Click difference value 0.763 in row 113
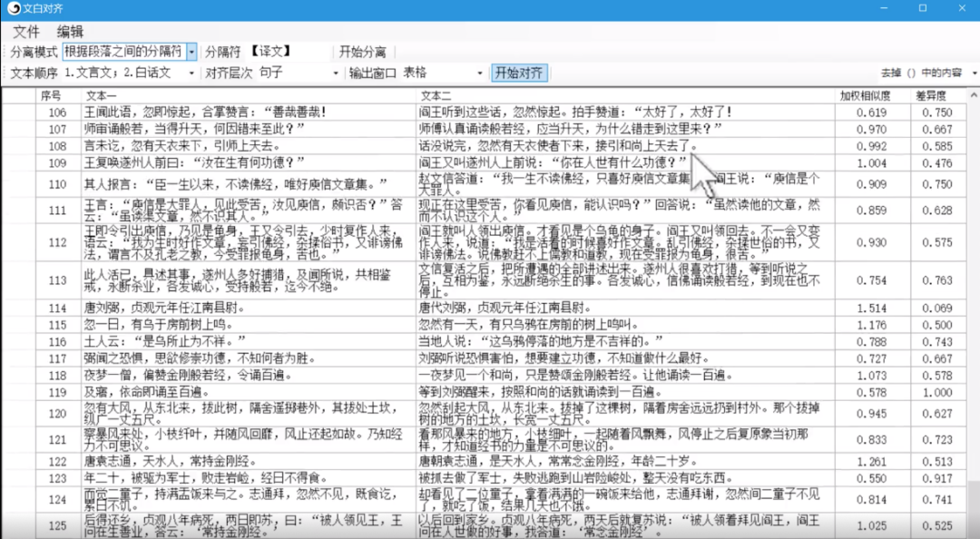The image size is (980, 539). pyautogui.click(x=937, y=280)
